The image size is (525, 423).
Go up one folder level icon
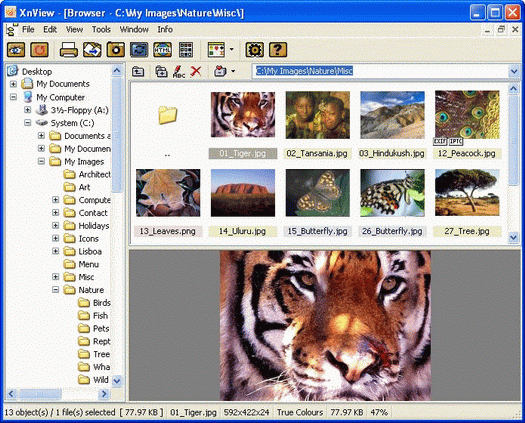tap(138, 71)
